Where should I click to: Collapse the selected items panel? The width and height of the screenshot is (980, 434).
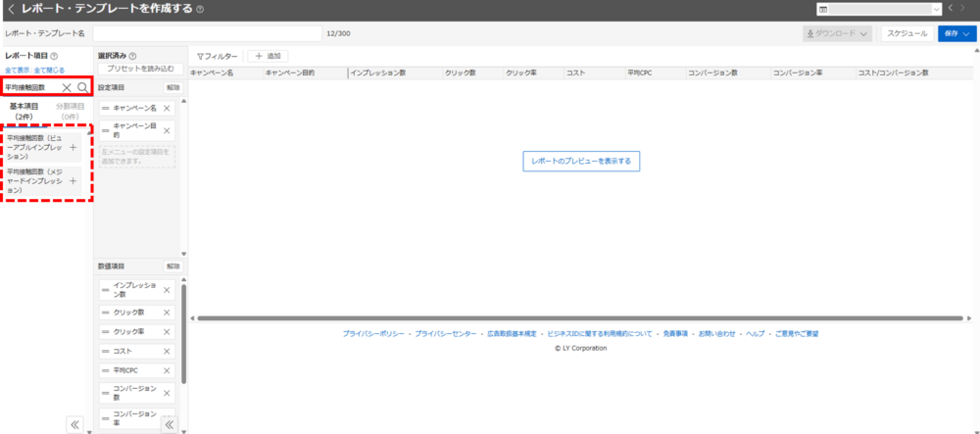(169, 424)
